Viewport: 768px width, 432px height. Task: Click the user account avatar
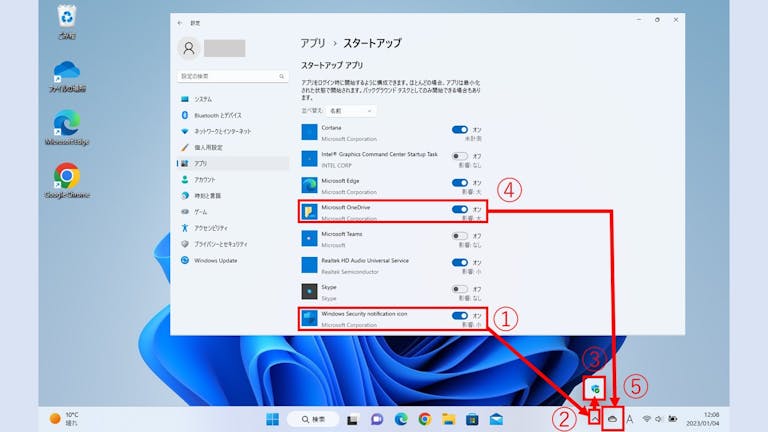189,48
